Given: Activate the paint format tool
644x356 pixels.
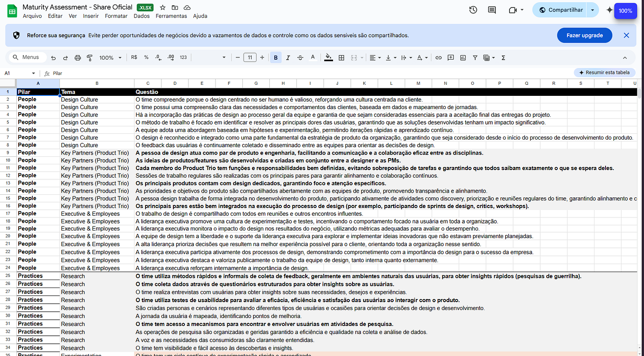Looking at the screenshot, I should pyautogui.click(x=90, y=57).
